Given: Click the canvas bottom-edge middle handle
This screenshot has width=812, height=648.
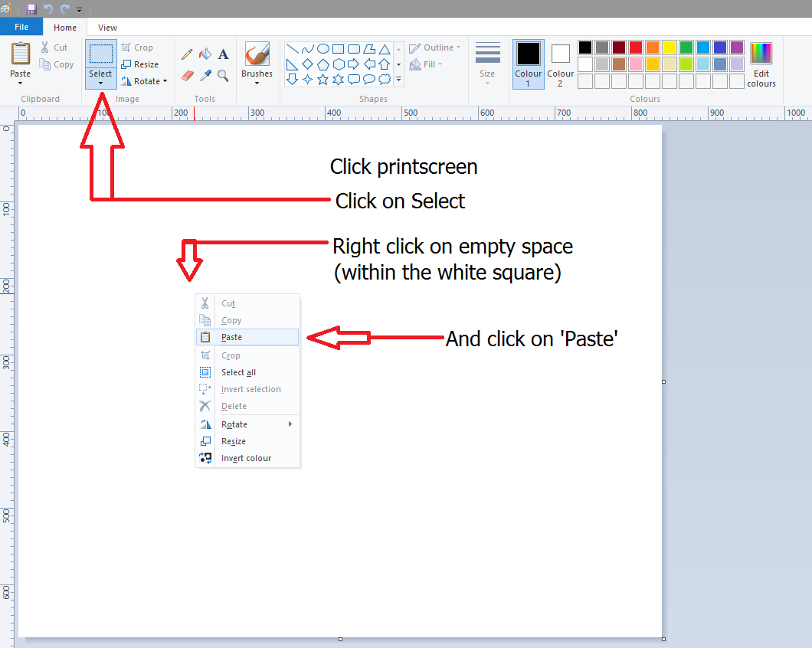Looking at the screenshot, I should [x=340, y=639].
